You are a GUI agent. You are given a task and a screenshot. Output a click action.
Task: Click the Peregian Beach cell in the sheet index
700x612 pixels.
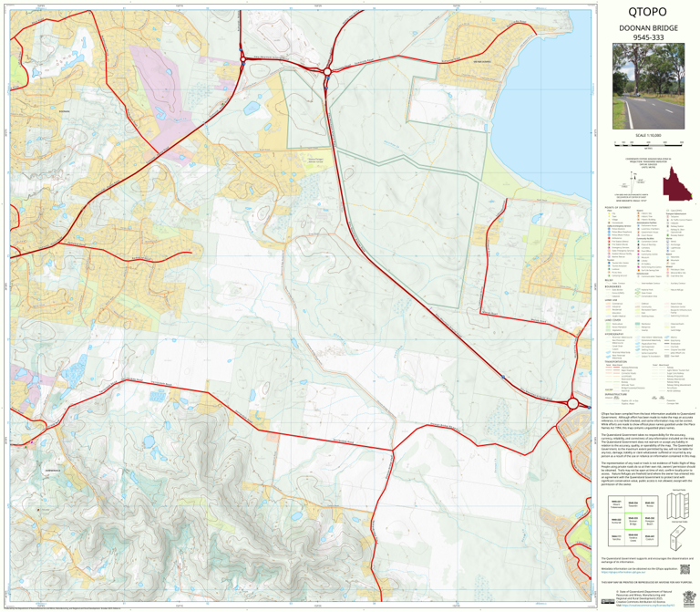pyautogui.click(x=650, y=521)
